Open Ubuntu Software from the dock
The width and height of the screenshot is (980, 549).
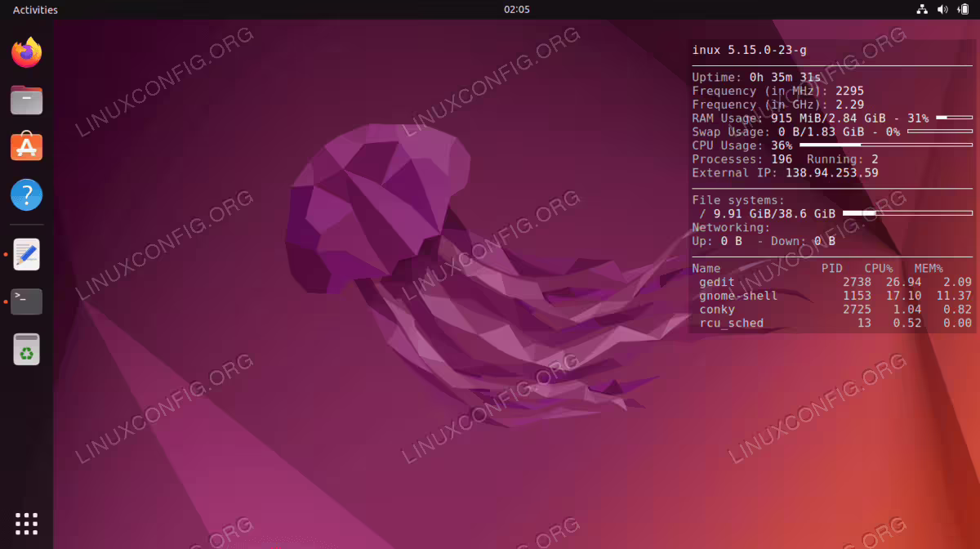point(26,147)
